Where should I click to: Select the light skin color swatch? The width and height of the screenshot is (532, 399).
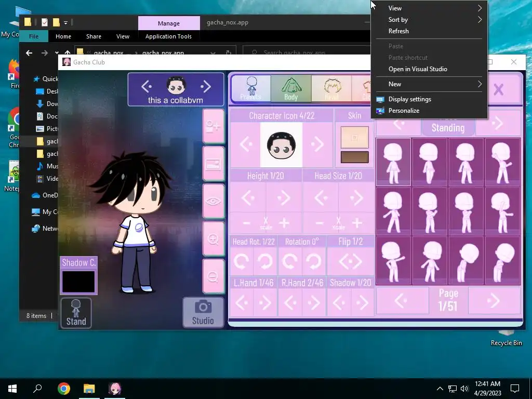(x=354, y=137)
